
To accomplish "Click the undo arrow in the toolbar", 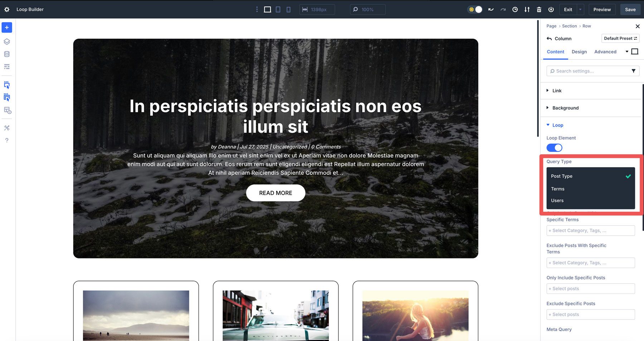I will (491, 10).
